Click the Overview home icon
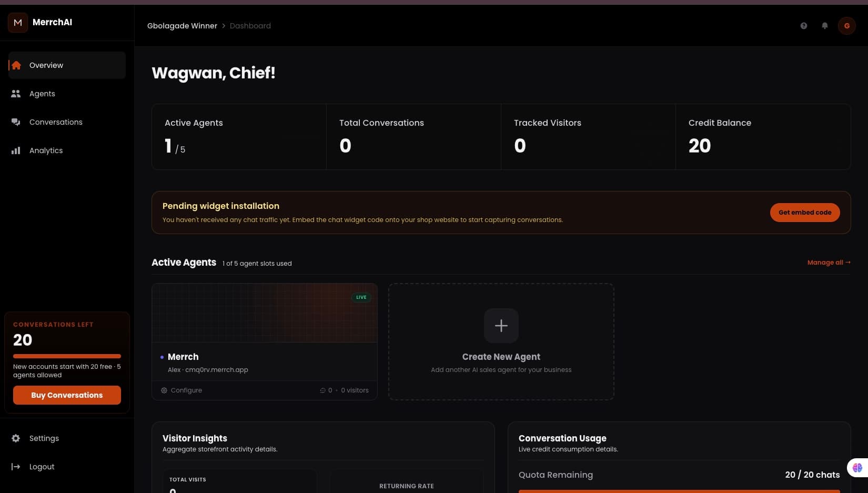 click(16, 65)
